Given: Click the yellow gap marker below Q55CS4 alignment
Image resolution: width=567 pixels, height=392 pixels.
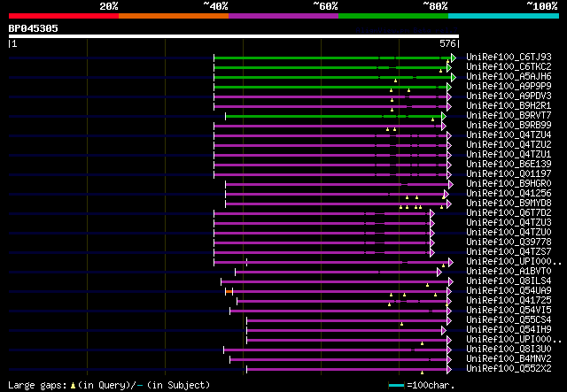Looking at the screenshot, I should tap(401, 324).
